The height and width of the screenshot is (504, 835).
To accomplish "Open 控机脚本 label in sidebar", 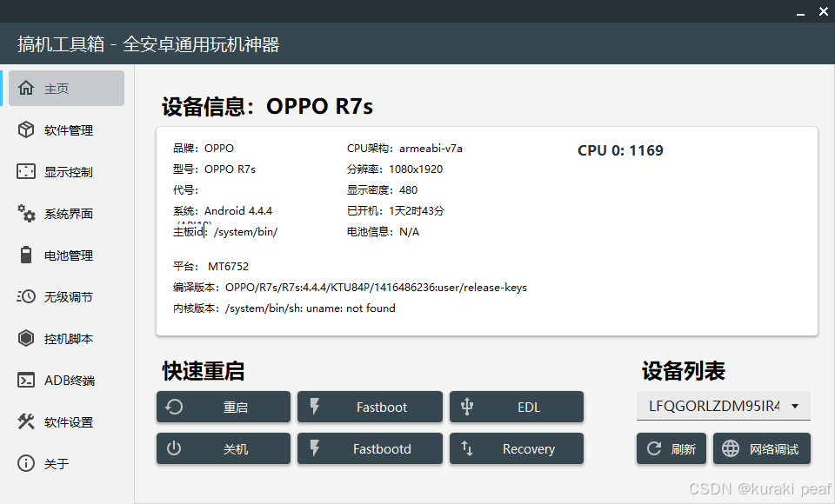I will (68, 339).
